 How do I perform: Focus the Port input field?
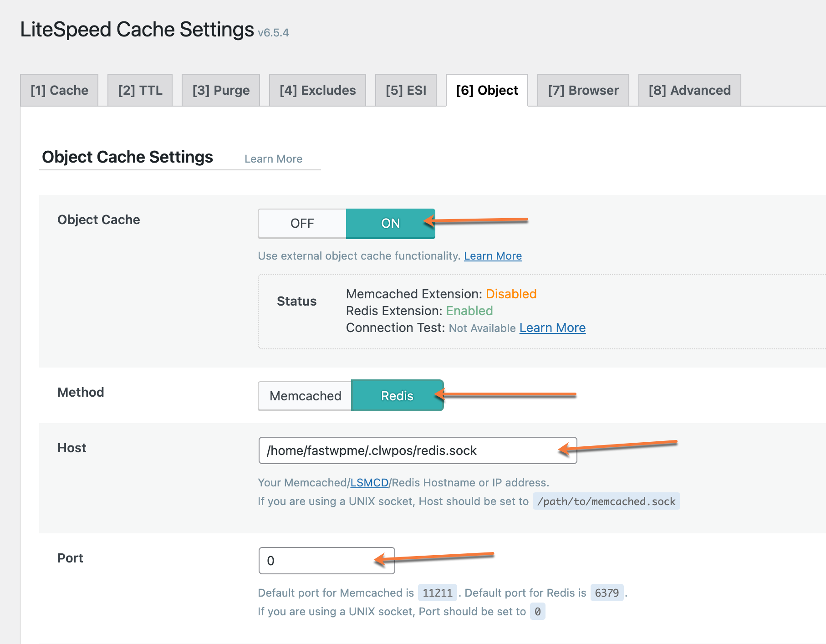319,561
